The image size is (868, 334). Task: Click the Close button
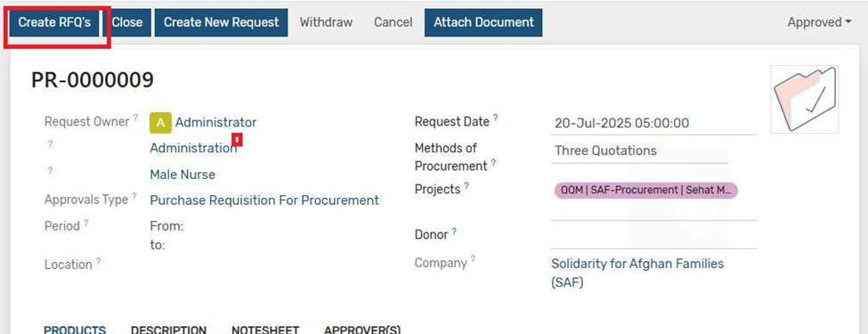tap(127, 22)
